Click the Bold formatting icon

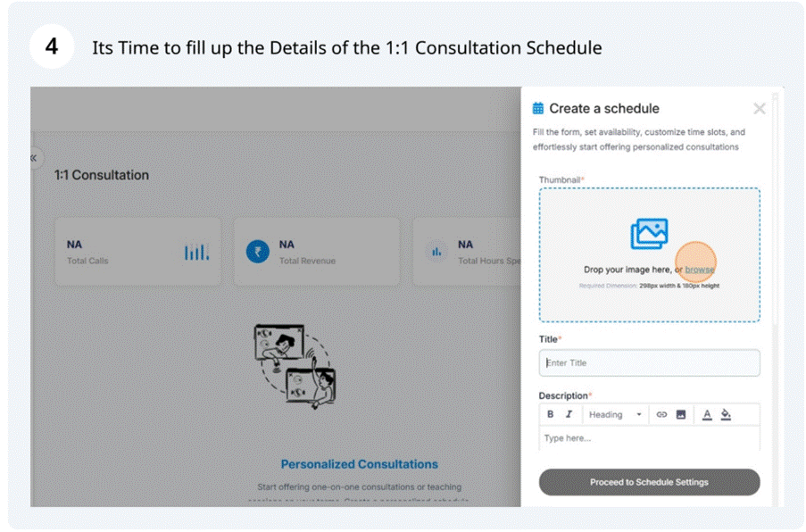coord(550,414)
